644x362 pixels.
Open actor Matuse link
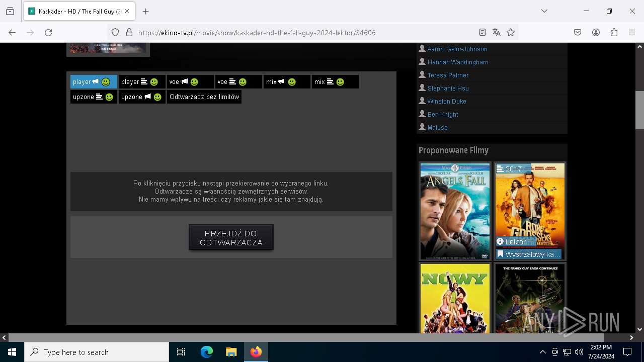[437, 128]
